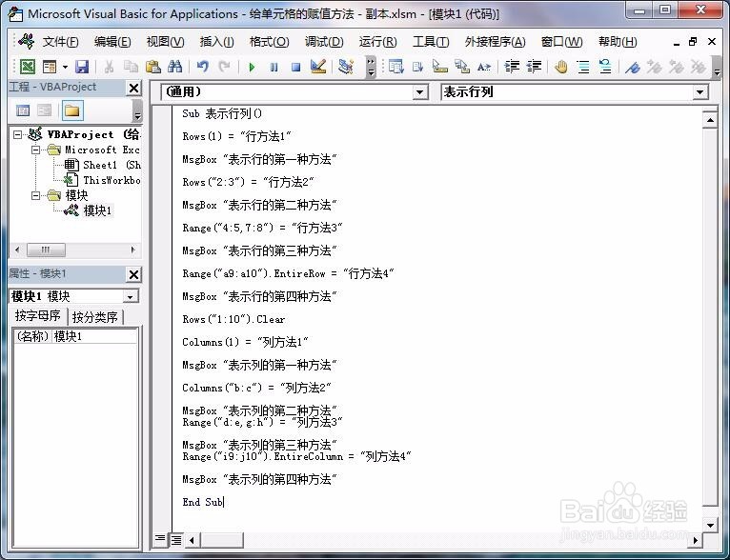This screenshot has width=730, height=560.
Task: Switch to the 按字母序 tab
Action: (38, 316)
